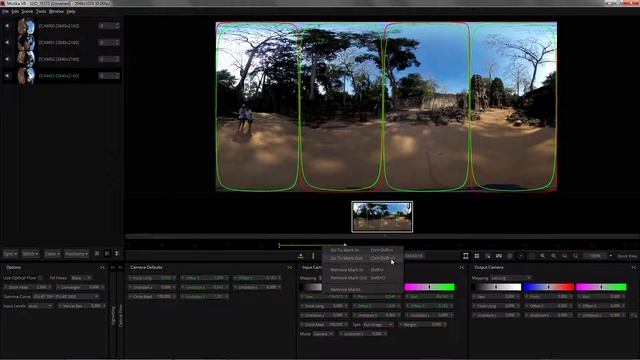The image size is (640, 360).
Task: Click the VR headset icon in viewer toolbar
Action: [499, 256]
